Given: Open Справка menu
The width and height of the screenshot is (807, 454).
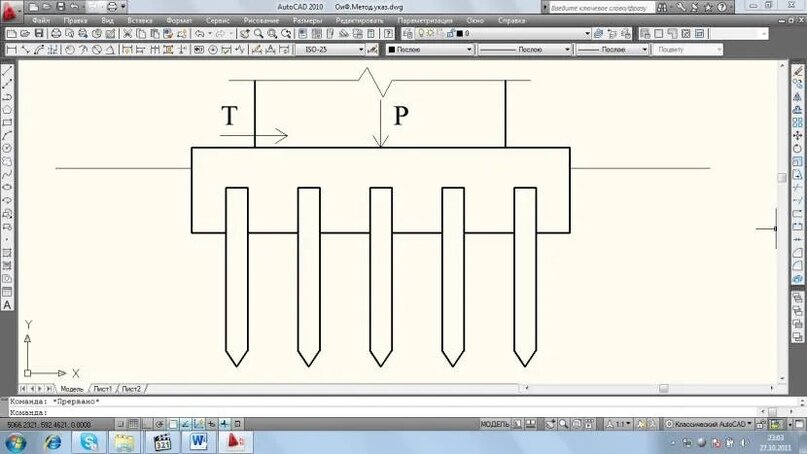Looking at the screenshot, I should click(512, 21).
